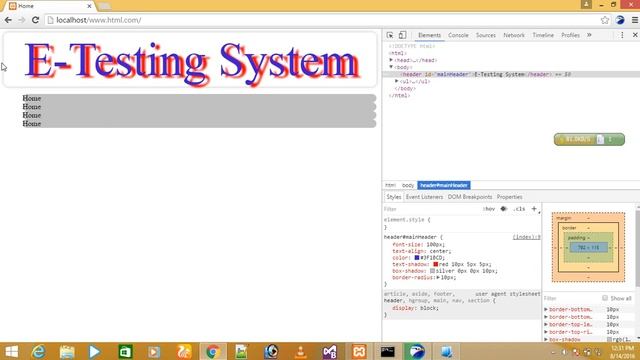Screen dimensions: 640x360
Task: Open the red text-shadow color swatch
Action: [x=436, y=264]
